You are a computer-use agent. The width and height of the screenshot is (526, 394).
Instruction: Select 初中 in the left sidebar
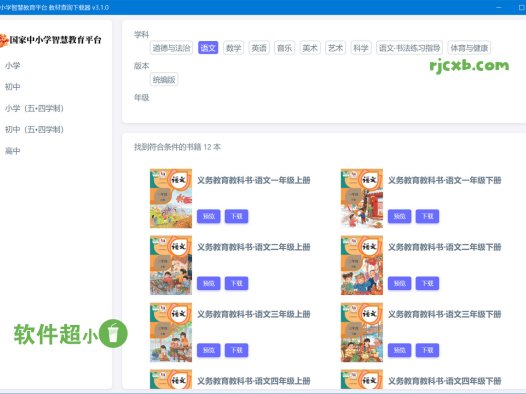click(x=12, y=87)
